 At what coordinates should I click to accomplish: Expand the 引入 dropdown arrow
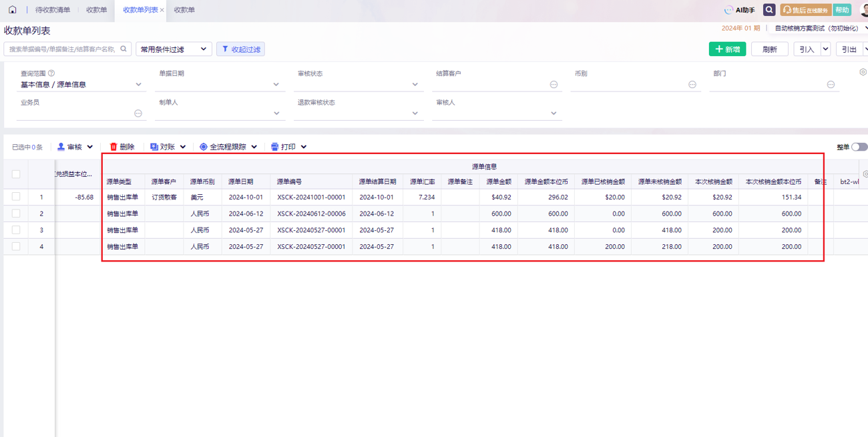coord(825,49)
